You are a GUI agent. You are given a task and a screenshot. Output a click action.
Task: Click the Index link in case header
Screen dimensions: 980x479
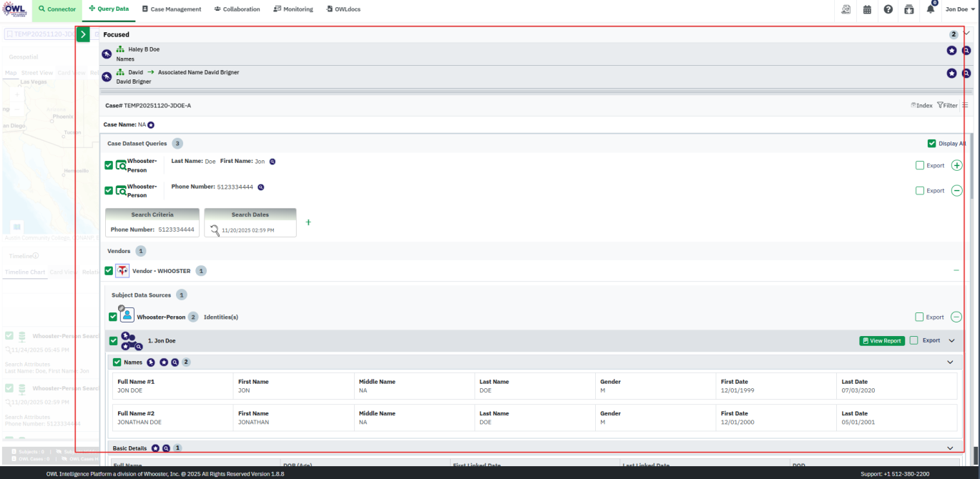[x=921, y=105]
